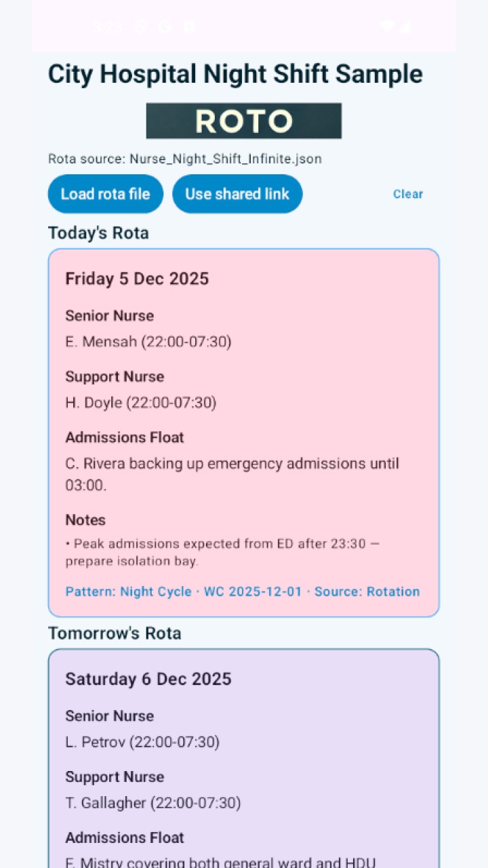Tap the C. Rivera admissions float text
Image resolution: width=488 pixels, height=868 pixels.
tap(232, 475)
